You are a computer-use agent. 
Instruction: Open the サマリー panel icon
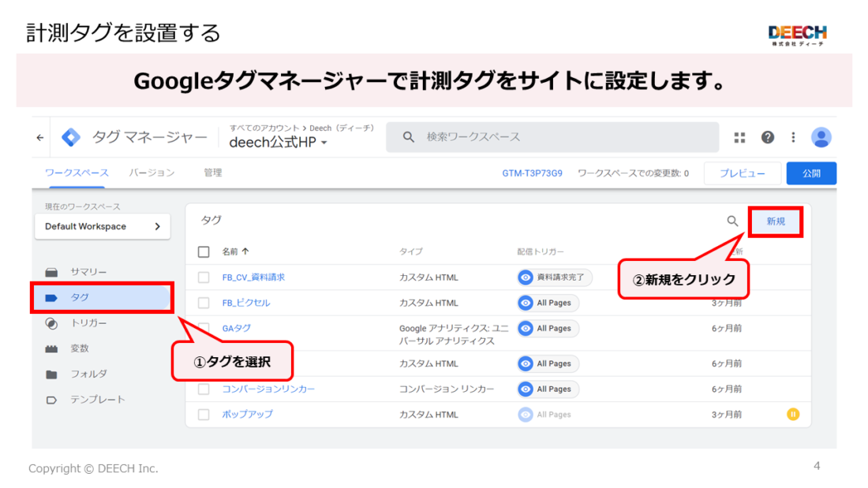tap(51, 270)
